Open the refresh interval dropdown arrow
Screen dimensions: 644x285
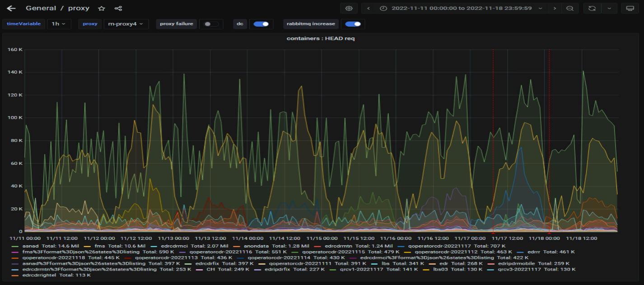(x=609, y=8)
